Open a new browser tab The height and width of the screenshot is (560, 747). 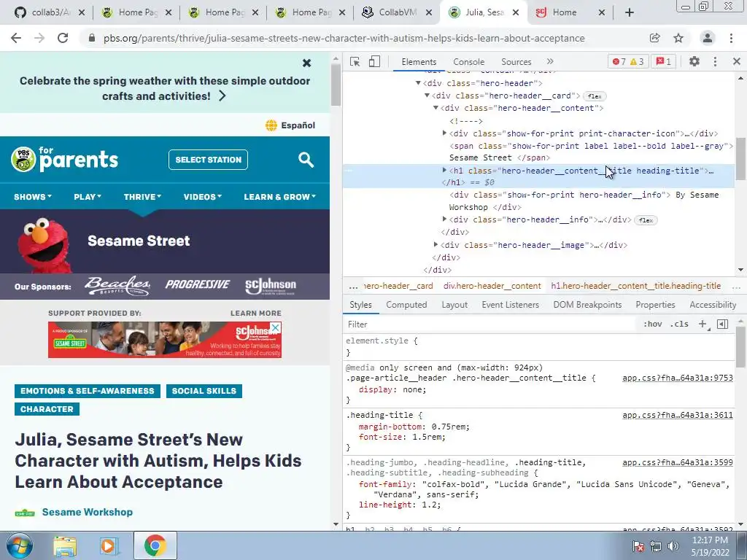point(630,12)
